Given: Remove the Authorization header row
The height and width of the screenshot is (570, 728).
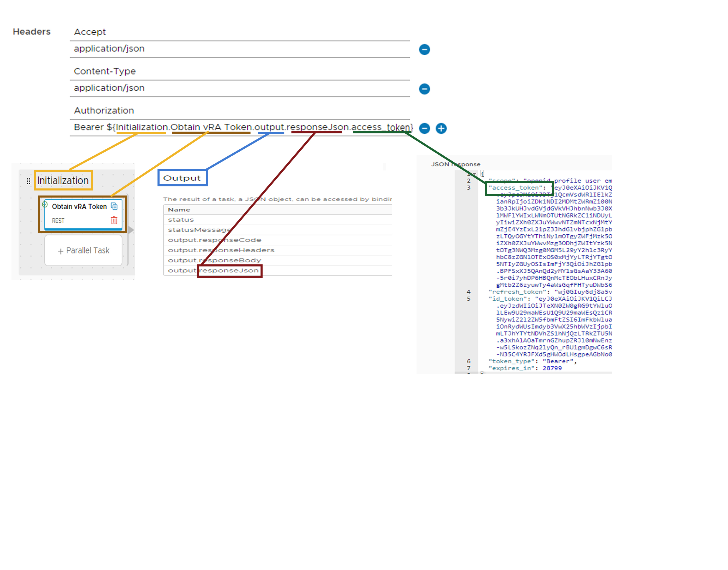Looking at the screenshot, I should (424, 128).
